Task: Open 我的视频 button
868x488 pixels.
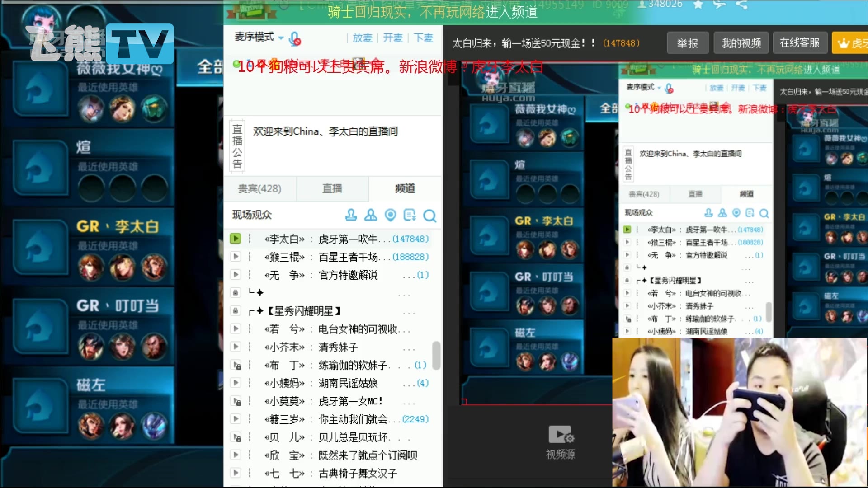Action: [x=741, y=43]
